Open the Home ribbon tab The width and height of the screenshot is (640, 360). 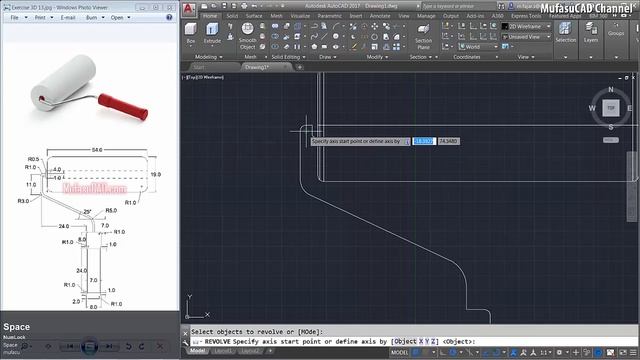[x=210, y=16]
